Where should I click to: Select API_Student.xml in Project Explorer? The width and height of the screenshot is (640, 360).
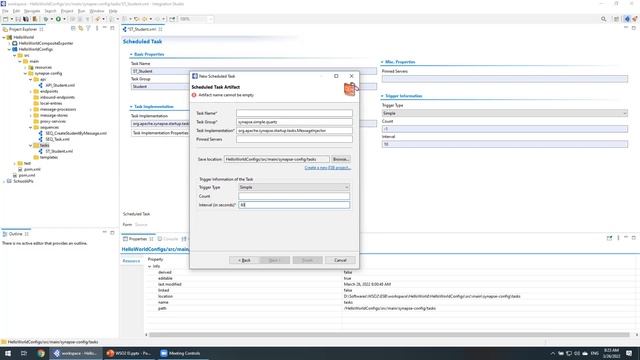60,85
